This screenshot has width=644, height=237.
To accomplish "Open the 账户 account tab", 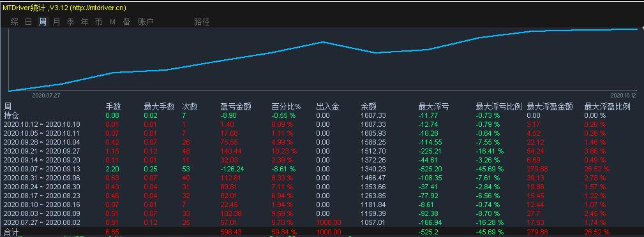I will 146,22.
